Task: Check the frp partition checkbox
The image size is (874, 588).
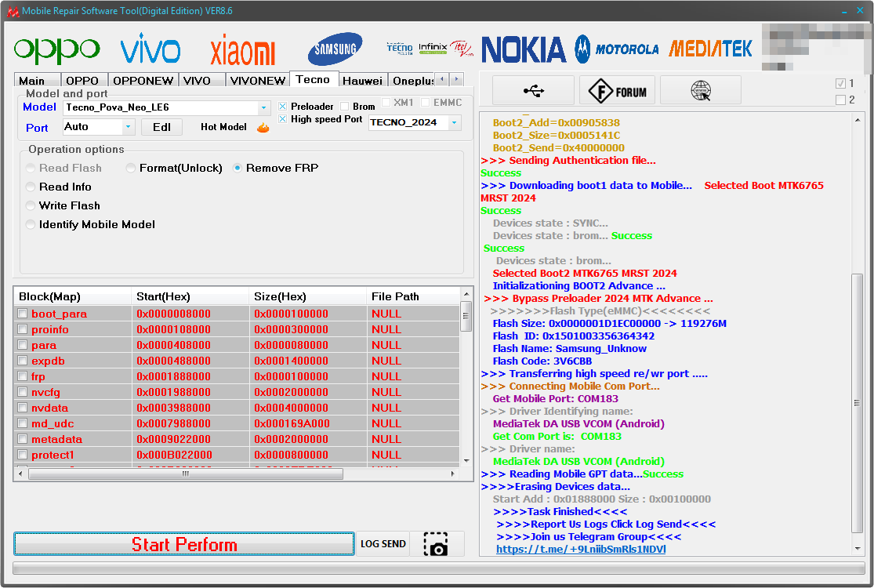Action: click(x=22, y=376)
